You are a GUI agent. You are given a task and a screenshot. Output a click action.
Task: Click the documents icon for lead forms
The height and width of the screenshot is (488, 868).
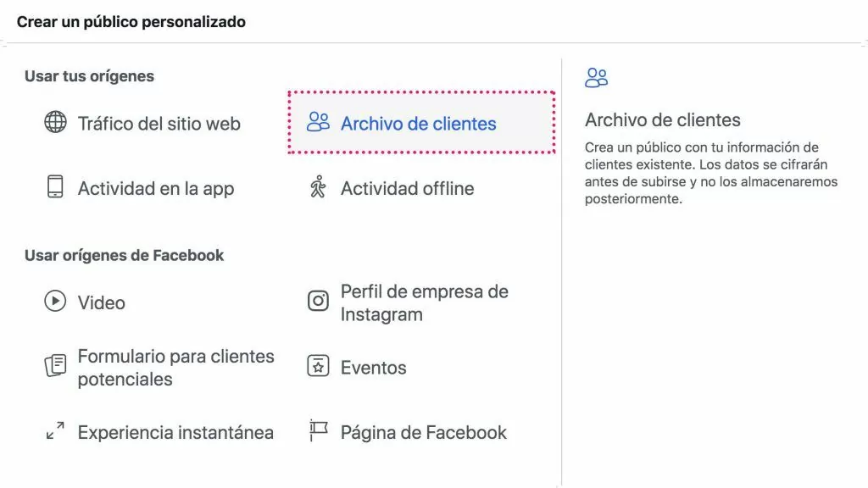(55, 366)
